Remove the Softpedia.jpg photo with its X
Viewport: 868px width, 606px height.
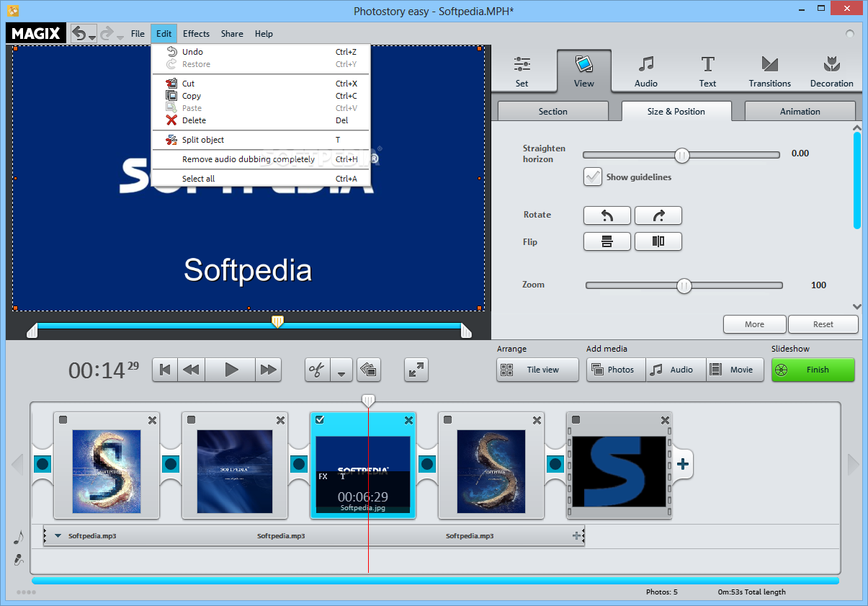point(408,420)
